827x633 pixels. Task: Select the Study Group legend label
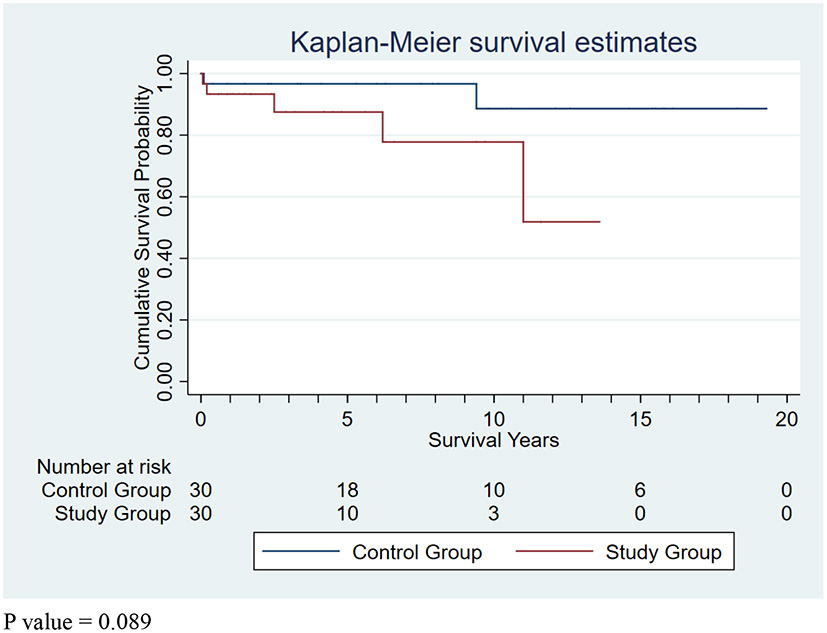click(x=663, y=552)
